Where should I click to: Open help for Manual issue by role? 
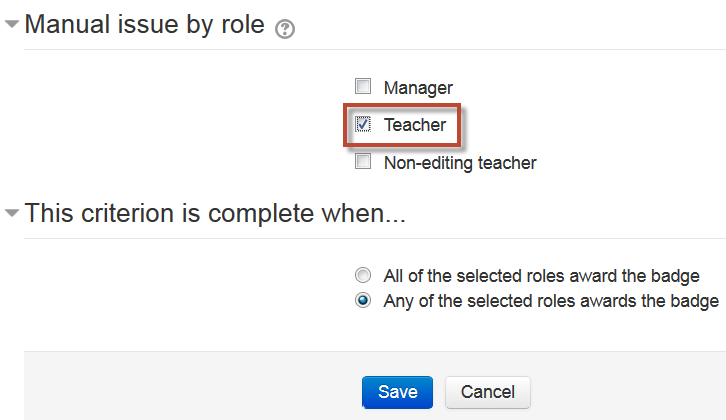285,29
